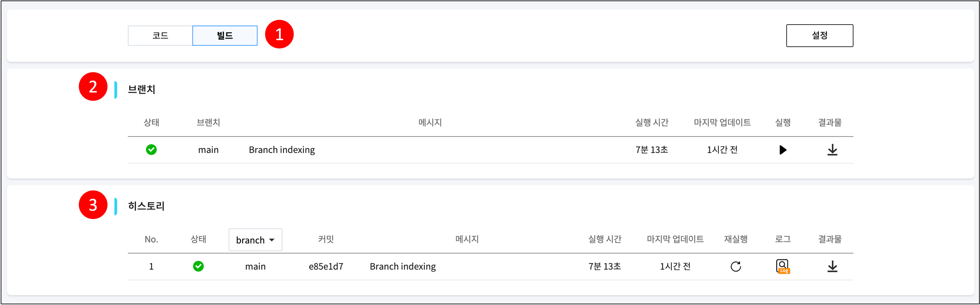Download artifacts from history build 1
This screenshot has height=305, width=980.
pyautogui.click(x=832, y=267)
